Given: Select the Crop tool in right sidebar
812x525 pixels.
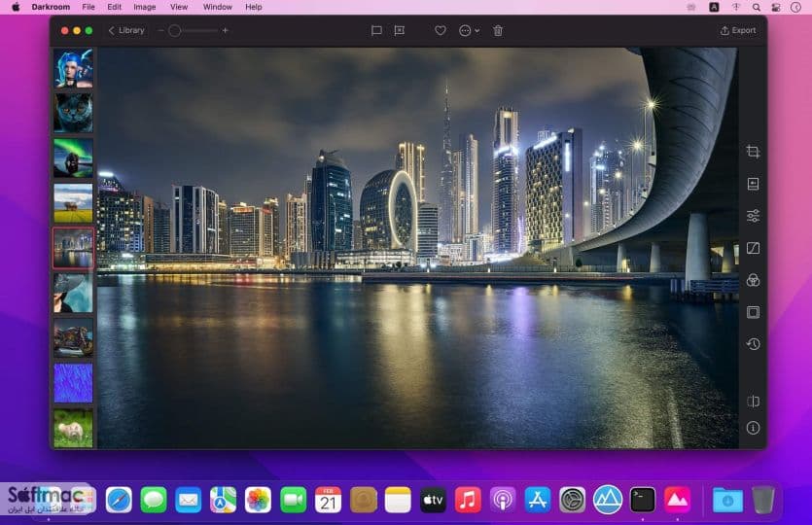Looking at the screenshot, I should tap(753, 152).
